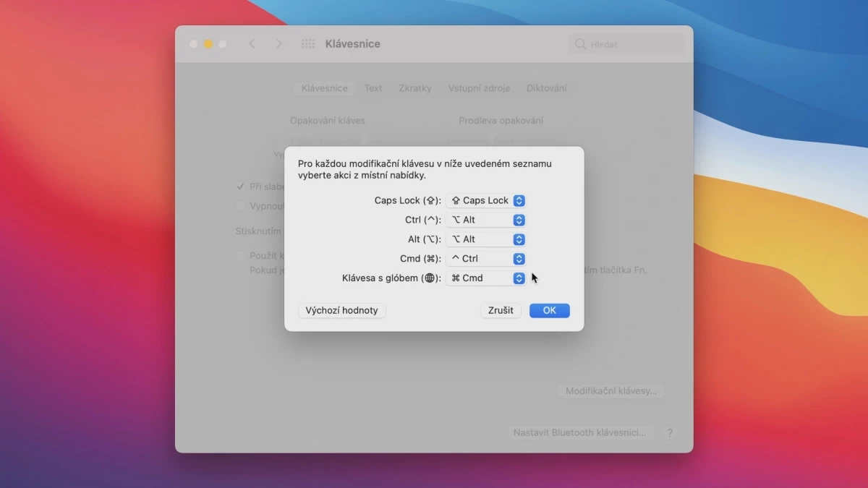
Task: Switch to the Zkratky tab
Action: (415, 88)
